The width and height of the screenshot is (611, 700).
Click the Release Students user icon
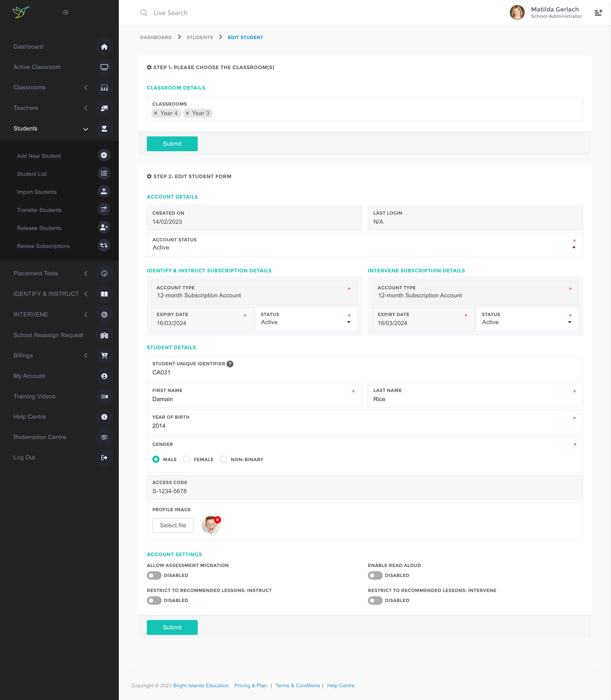click(104, 227)
